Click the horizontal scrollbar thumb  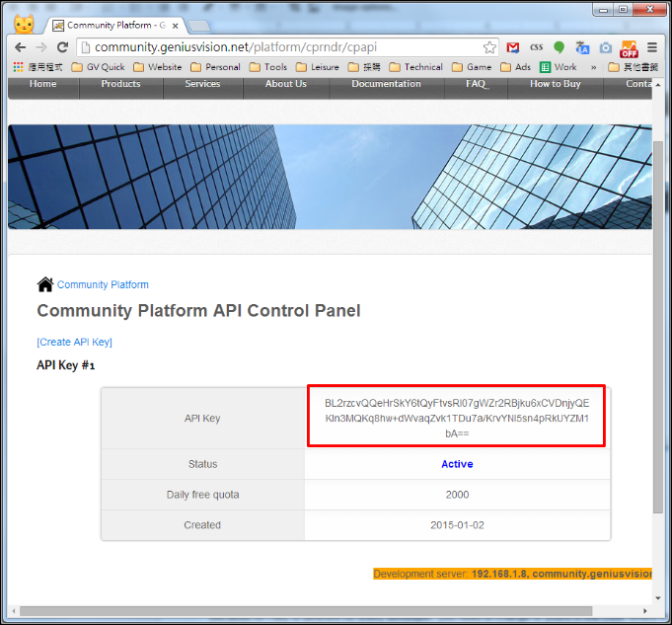click(x=306, y=611)
